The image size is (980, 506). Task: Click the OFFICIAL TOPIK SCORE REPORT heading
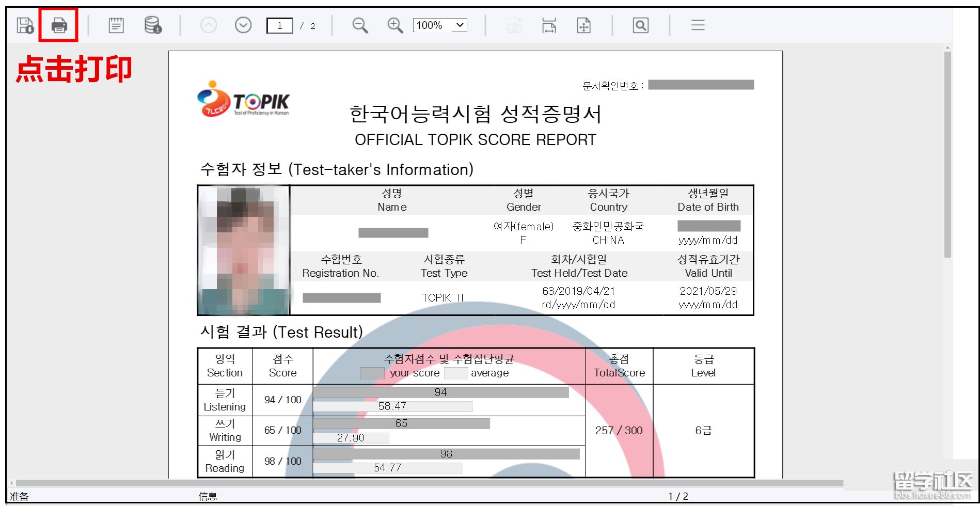pos(475,140)
